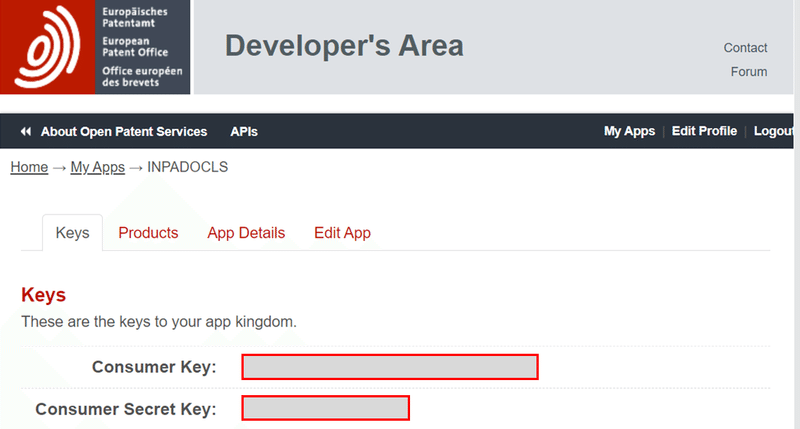Go to My Apps in the navbar
The width and height of the screenshot is (800, 429).
629,131
